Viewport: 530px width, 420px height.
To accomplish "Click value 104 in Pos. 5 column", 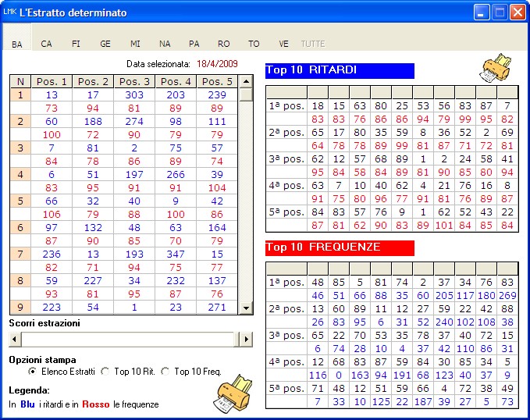I will pyautogui.click(x=217, y=187).
